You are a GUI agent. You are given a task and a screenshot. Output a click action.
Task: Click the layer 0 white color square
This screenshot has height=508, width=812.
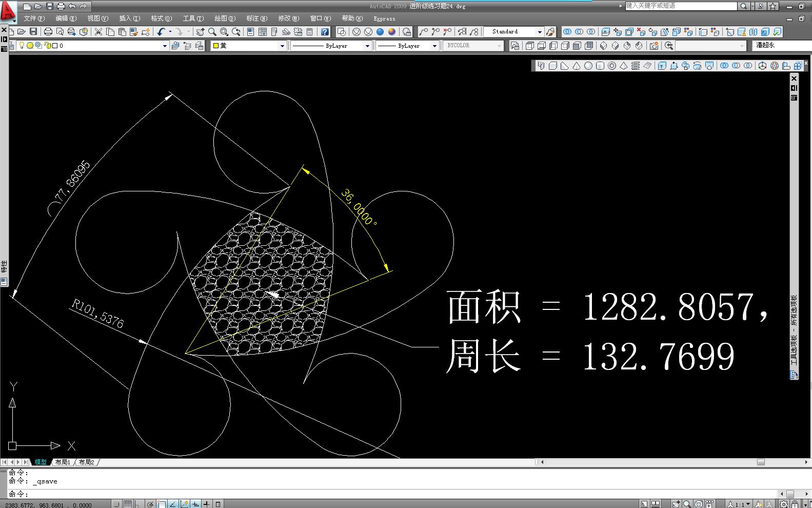[55, 46]
